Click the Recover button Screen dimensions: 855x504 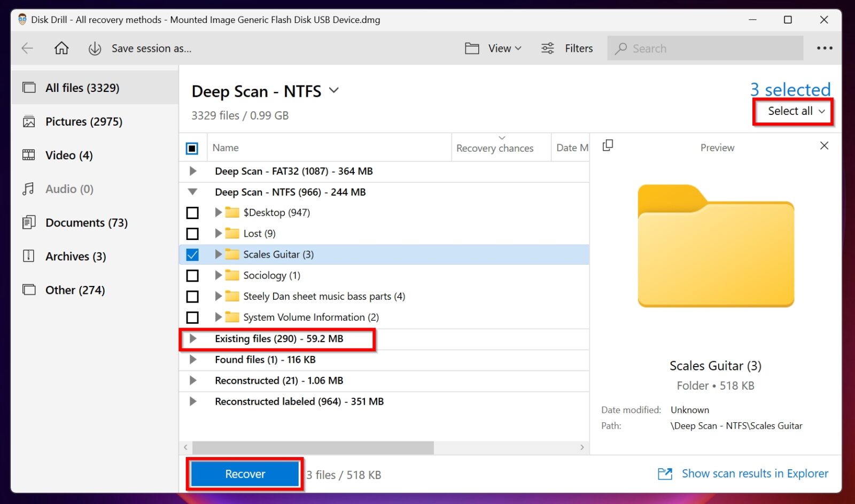[x=244, y=474]
